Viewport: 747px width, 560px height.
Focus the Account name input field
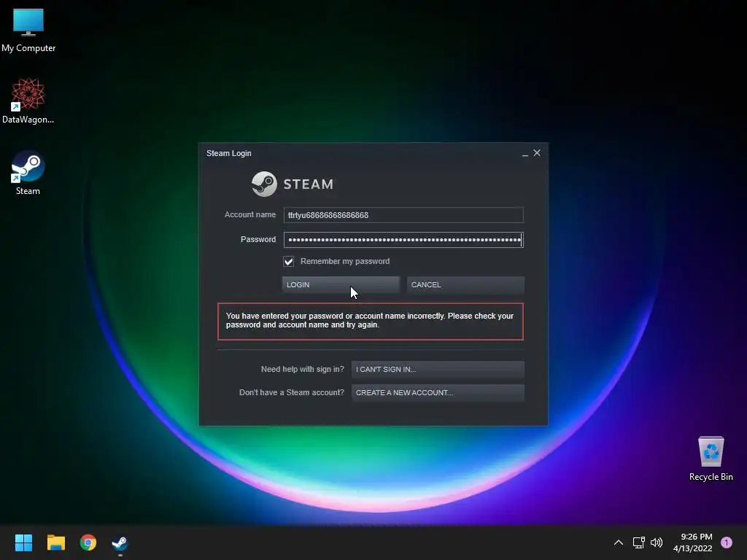click(403, 215)
